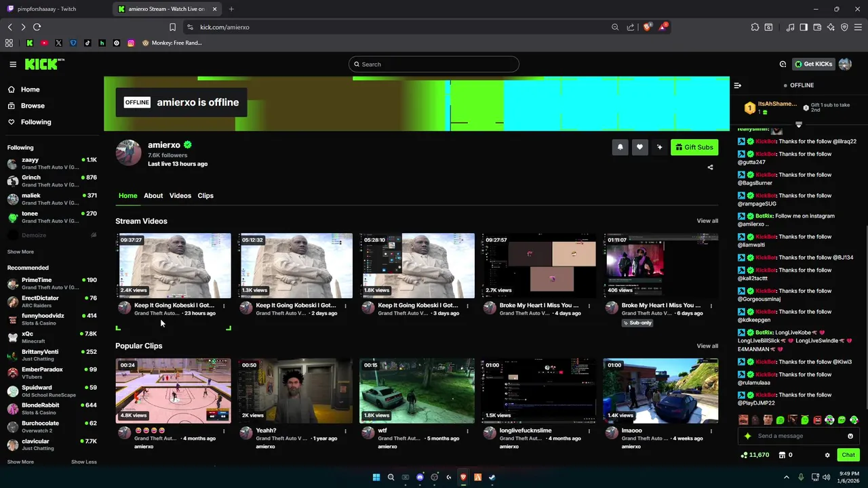Open the Kick bookmark in bookmarks bar

tap(29, 43)
